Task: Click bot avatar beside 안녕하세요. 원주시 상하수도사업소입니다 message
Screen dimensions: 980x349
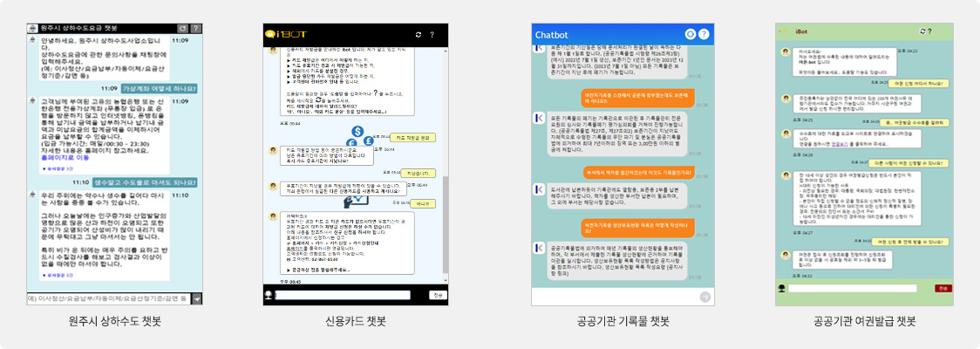Action: coord(31,40)
